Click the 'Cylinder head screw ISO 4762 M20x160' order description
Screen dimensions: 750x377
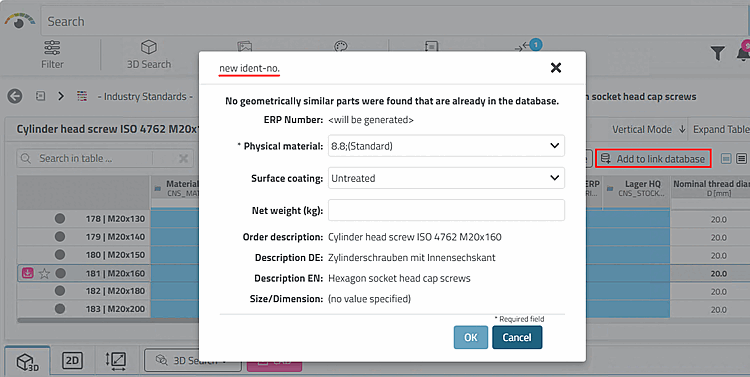click(415, 237)
